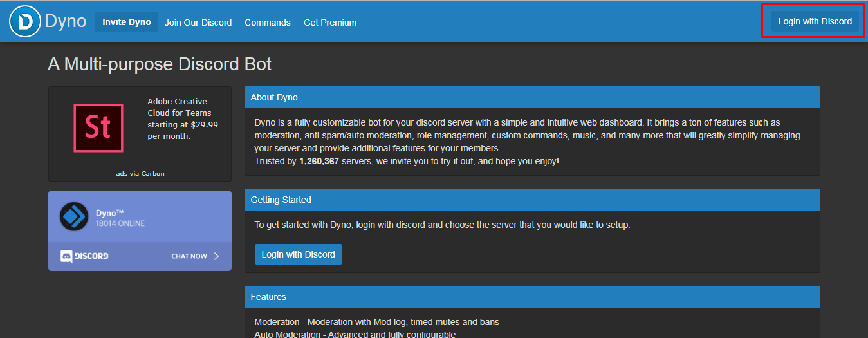The height and width of the screenshot is (338, 868).
Task: Click Login with Discord in header
Action: tap(815, 21)
